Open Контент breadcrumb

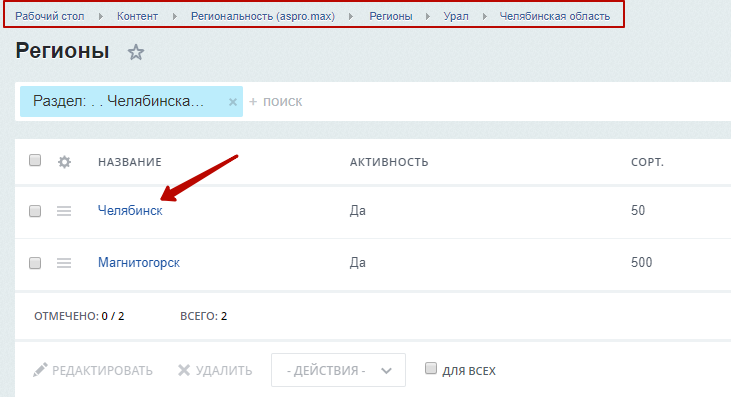click(x=137, y=16)
